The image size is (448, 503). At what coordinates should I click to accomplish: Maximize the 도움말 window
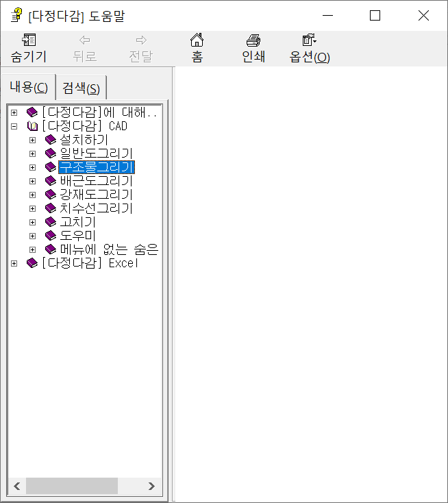click(x=375, y=15)
